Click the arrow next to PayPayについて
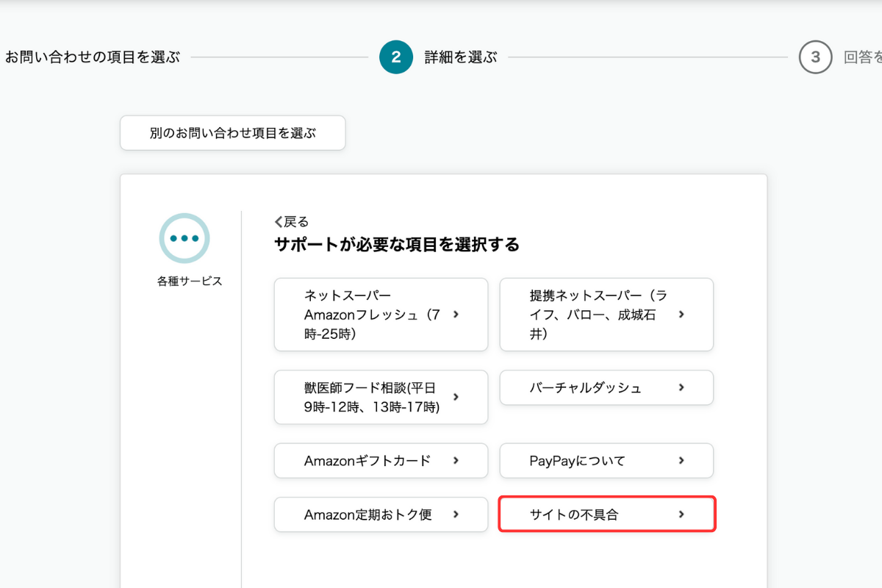The image size is (882, 588). point(681,461)
